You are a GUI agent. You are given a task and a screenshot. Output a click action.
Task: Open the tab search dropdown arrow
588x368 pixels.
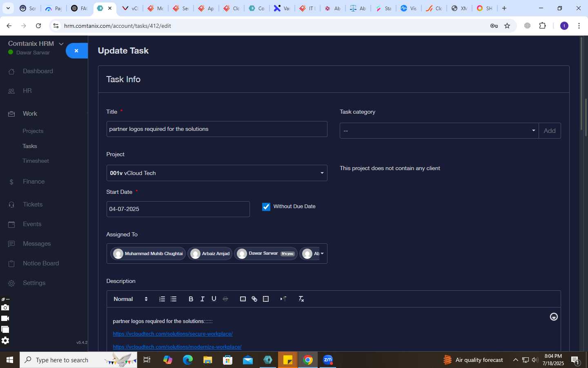click(8, 8)
